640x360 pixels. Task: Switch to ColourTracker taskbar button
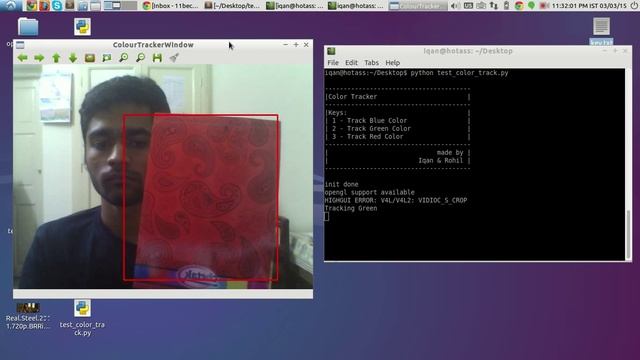(418, 6)
